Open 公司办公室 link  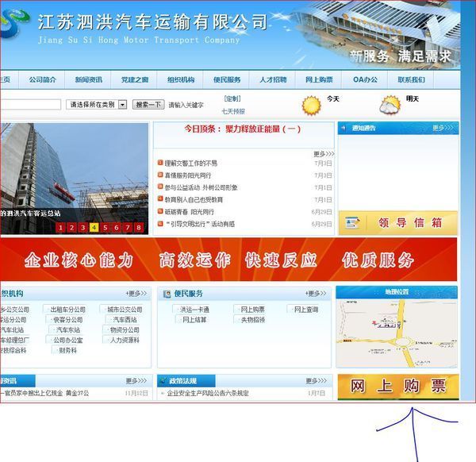68,341
